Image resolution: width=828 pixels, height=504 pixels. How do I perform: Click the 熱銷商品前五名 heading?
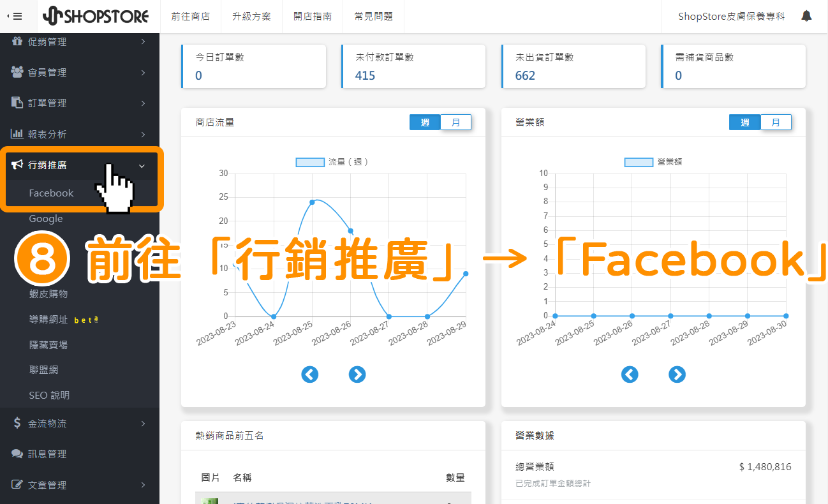pos(230,436)
